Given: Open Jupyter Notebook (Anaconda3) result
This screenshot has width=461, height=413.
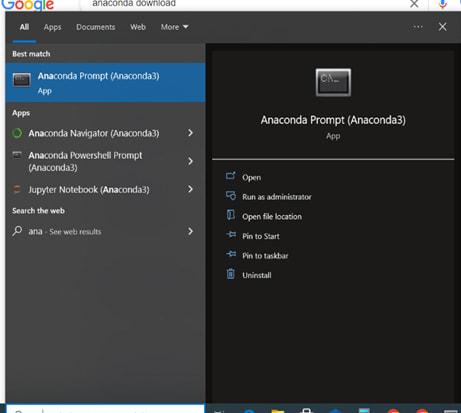Looking at the screenshot, I should [x=89, y=190].
